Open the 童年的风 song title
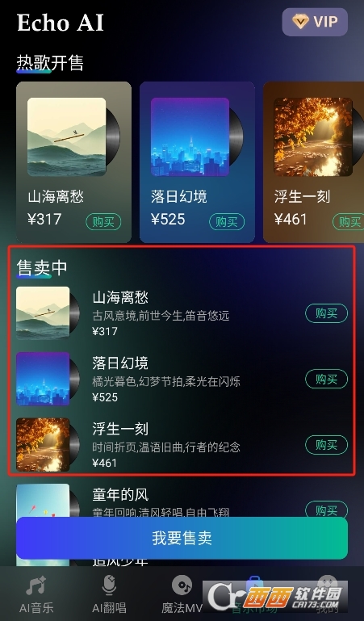This screenshot has height=621, width=364. click(x=120, y=494)
